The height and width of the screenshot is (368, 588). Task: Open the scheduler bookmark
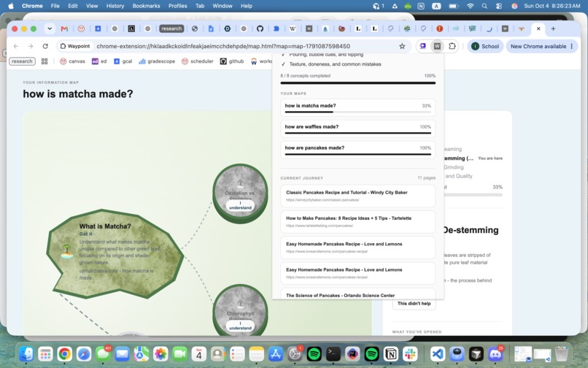coord(197,61)
